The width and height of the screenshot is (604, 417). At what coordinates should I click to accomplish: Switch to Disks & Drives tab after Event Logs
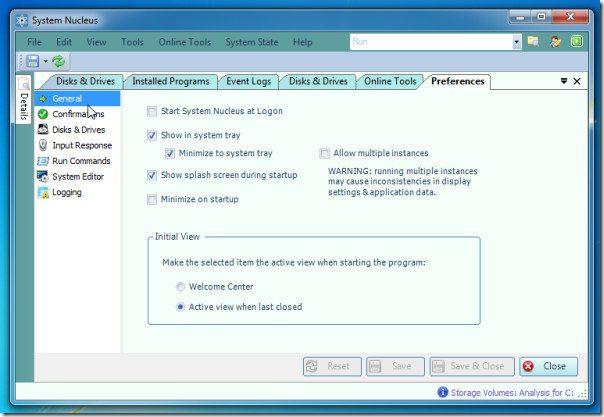[x=318, y=81]
